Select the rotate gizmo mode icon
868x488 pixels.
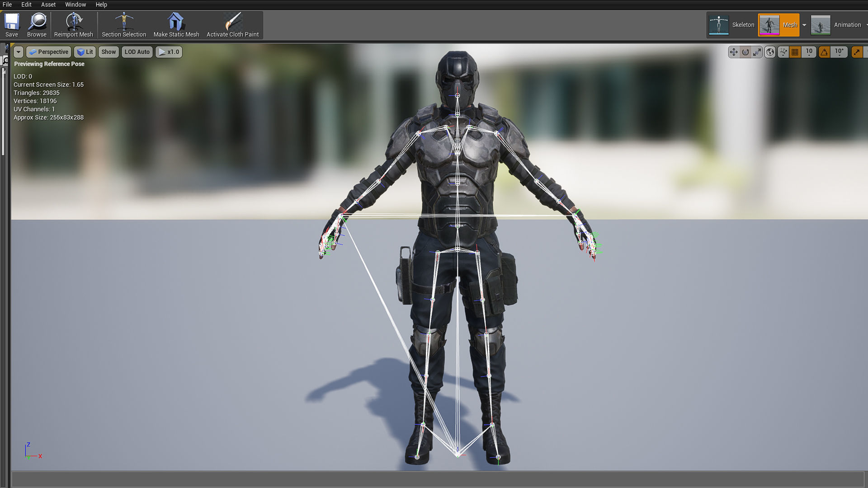745,52
